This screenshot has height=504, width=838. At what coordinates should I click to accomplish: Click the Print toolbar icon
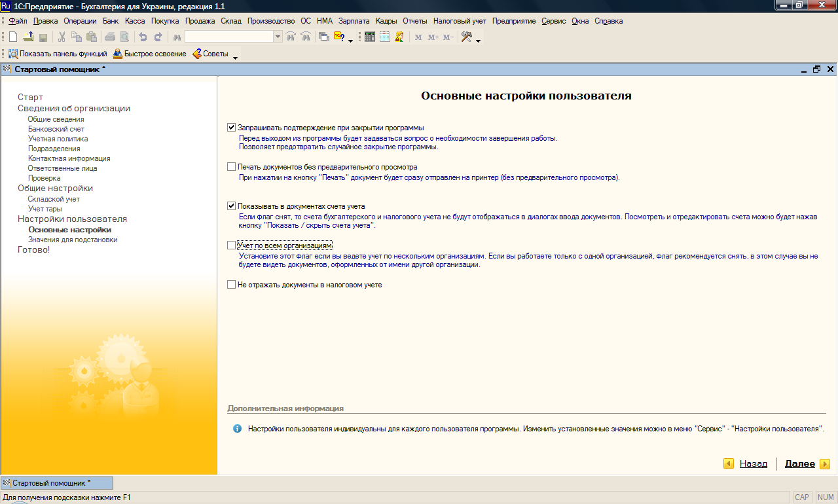point(109,37)
